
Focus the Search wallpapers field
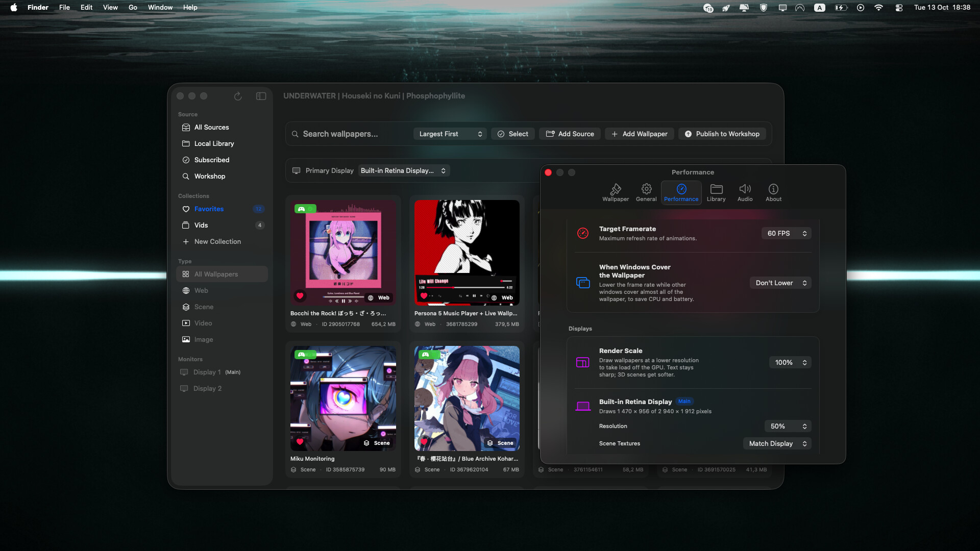pos(350,134)
